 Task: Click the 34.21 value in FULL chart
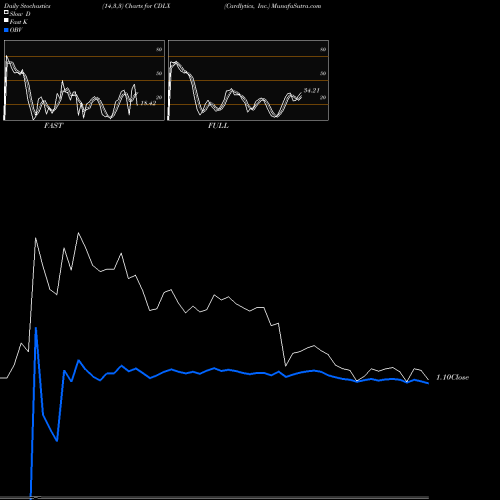pyautogui.click(x=312, y=90)
